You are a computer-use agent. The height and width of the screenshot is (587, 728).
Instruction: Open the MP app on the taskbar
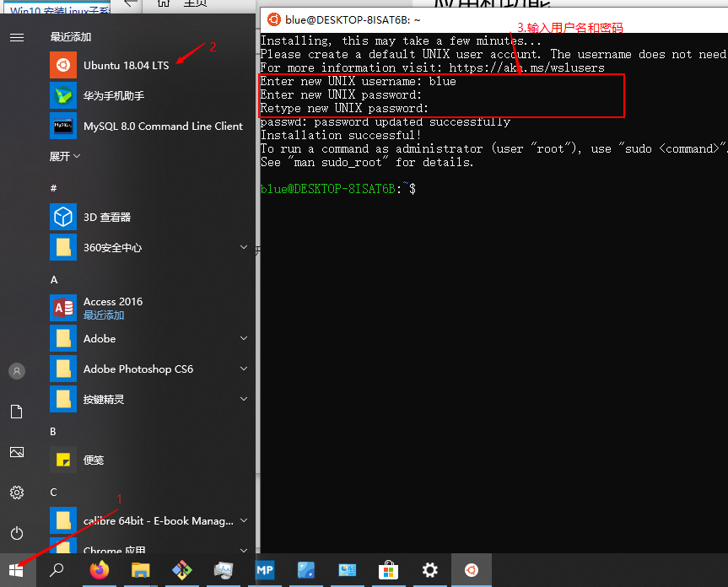265,570
